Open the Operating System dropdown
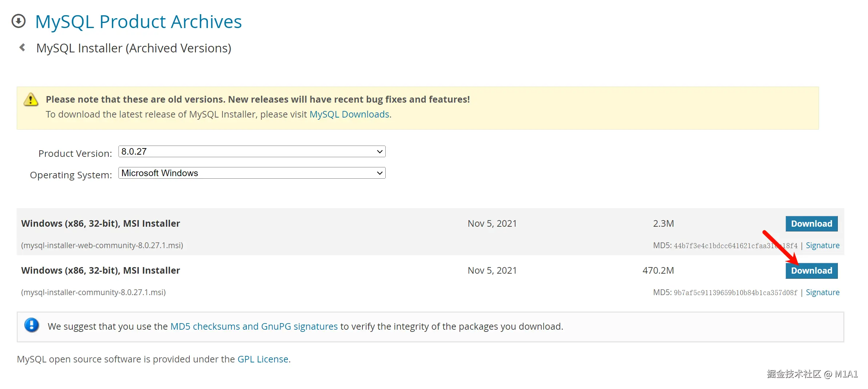Viewport: 868px width, 389px height. 252,173
